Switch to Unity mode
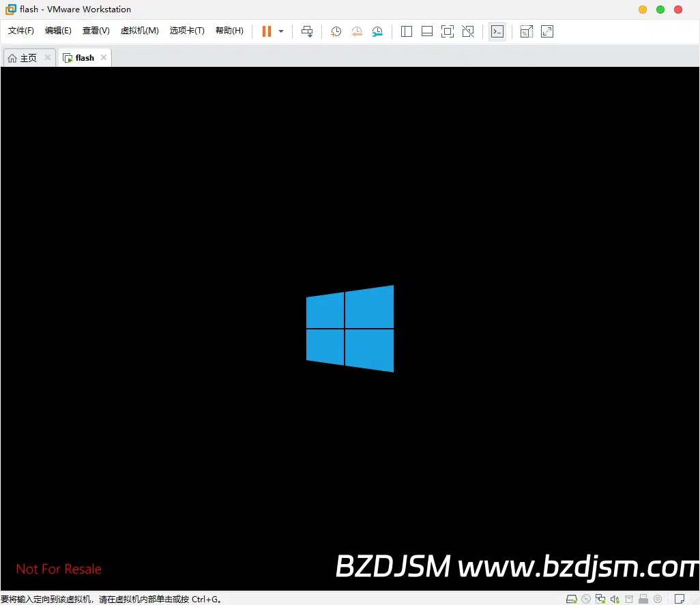700x605 pixels. (x=468, y=31)
